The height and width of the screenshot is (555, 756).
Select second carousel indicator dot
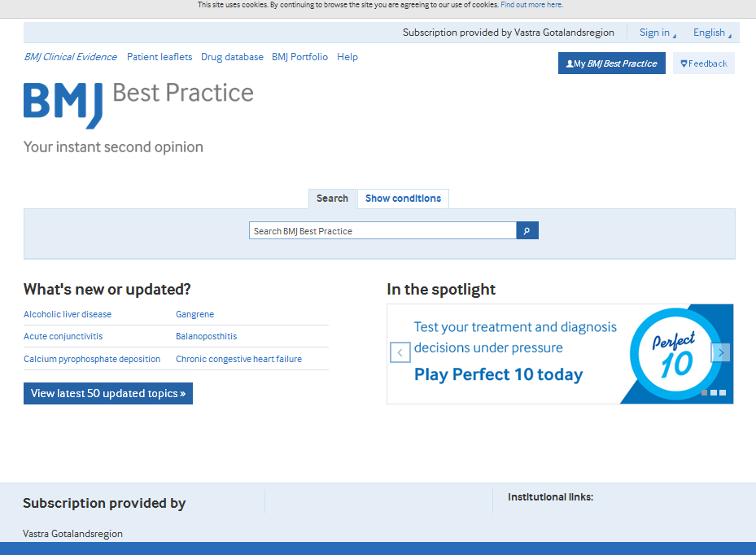tap(714, 392)
